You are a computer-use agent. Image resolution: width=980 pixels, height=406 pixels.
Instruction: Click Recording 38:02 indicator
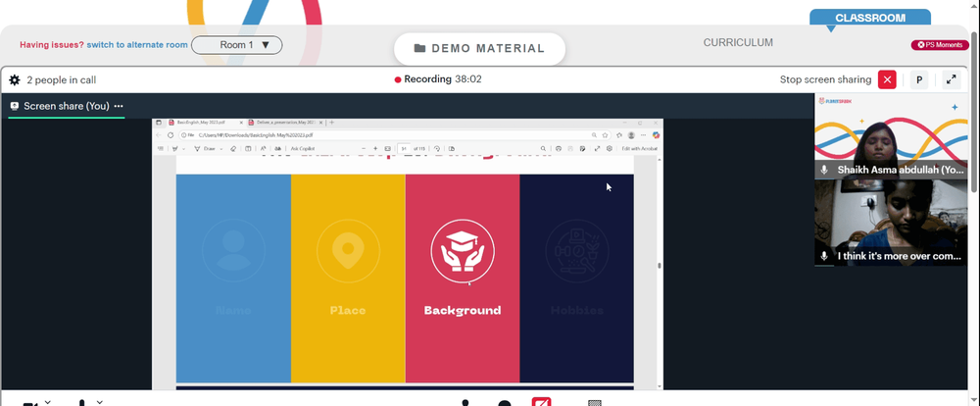pyautogui.click(x=438, y=79)
